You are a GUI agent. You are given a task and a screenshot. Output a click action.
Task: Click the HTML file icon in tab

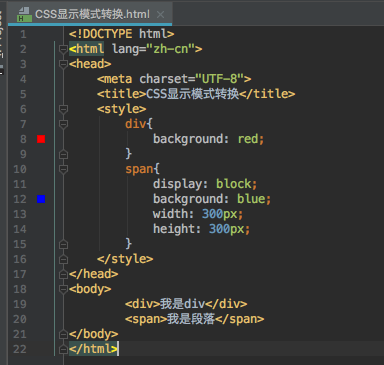pyautogui.click(x=24, y=14)
